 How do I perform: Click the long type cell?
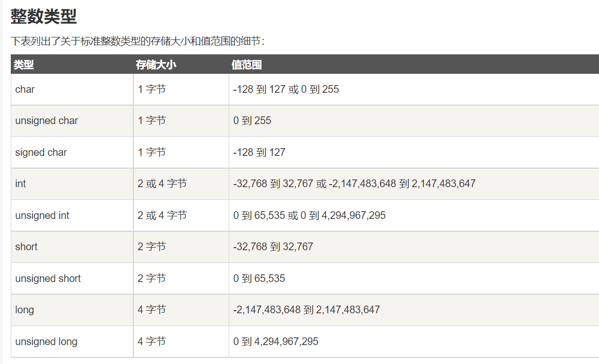click(25, 310)
